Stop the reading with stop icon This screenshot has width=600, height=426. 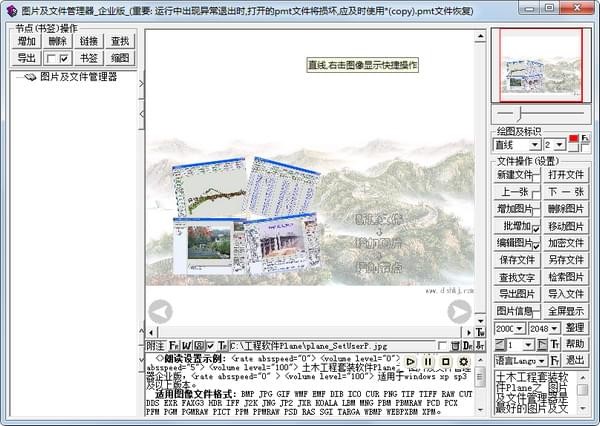[445, 361]
